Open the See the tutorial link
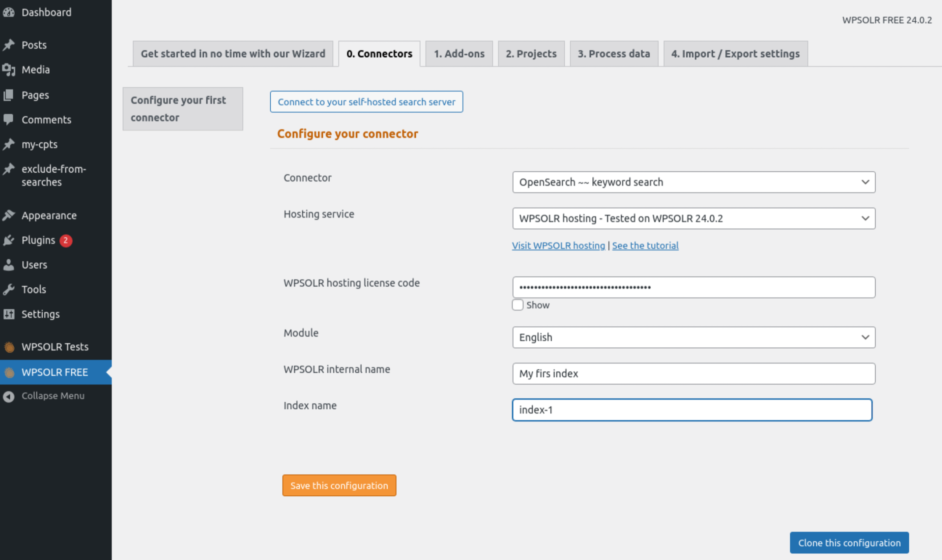942x560 pixels. click(645, 246)
